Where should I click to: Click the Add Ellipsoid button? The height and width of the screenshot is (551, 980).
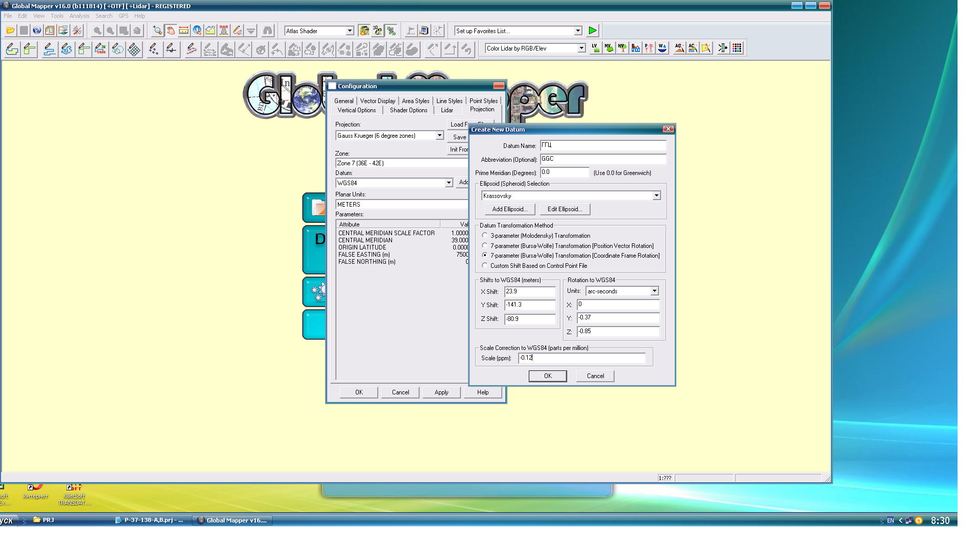[x=509, y=209]
